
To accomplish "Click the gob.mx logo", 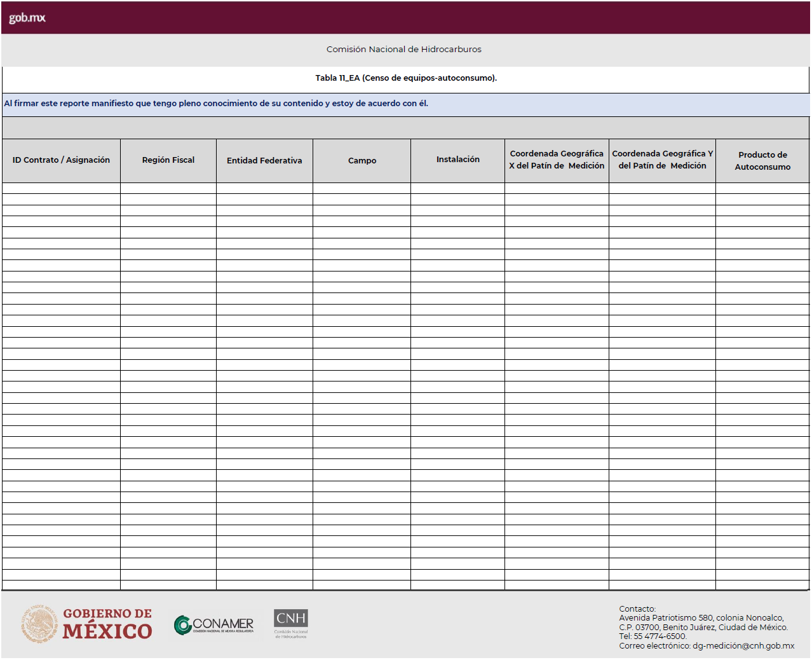I will click(x=26, y=17).
